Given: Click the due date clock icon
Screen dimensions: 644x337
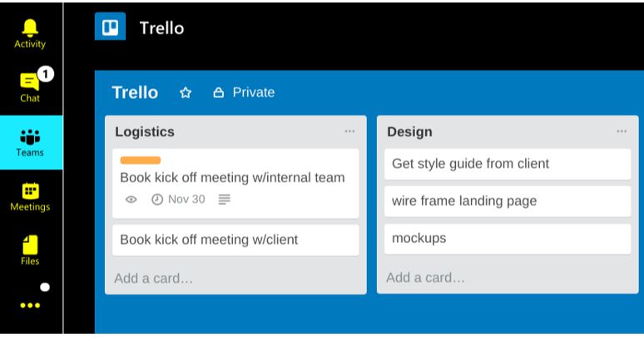Looking at the screenshot, I should tap(157, 200).
